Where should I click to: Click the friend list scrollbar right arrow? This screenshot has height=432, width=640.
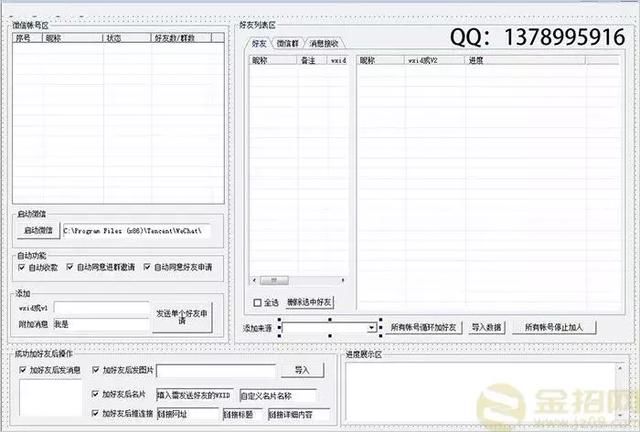coord(343,280)
